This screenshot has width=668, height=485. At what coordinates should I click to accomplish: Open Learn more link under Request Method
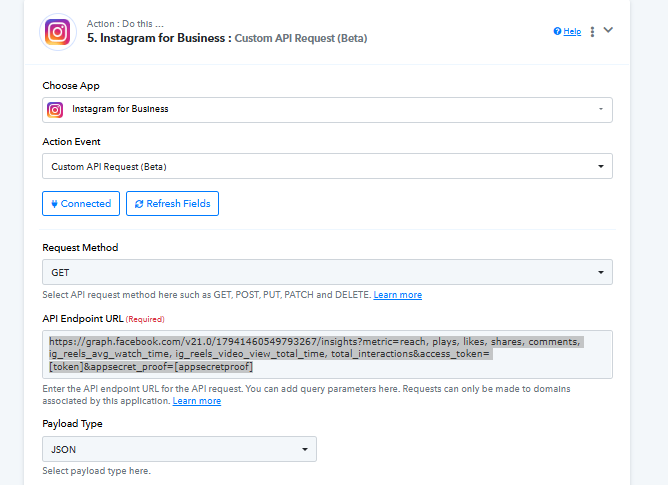tap(397, 295)
